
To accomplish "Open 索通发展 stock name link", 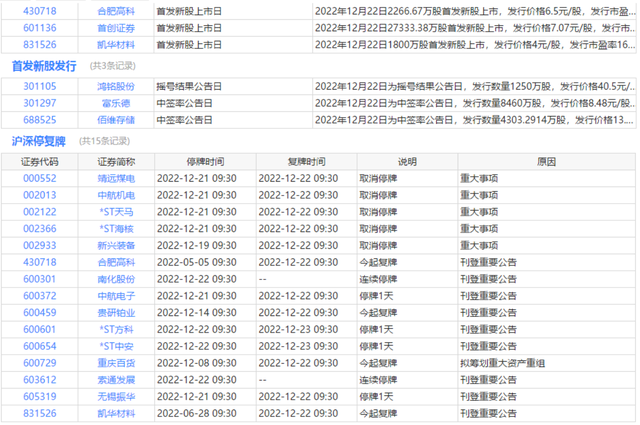I will point(116,380).
